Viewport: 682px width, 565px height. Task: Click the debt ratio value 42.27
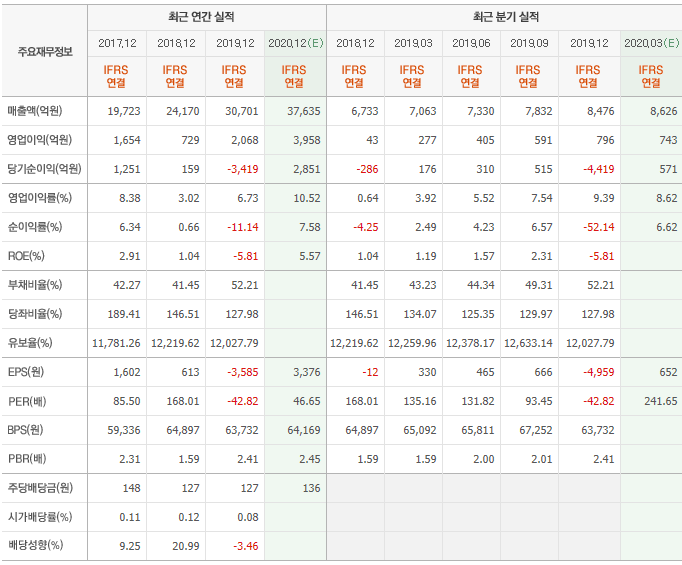tap(127, 285)
